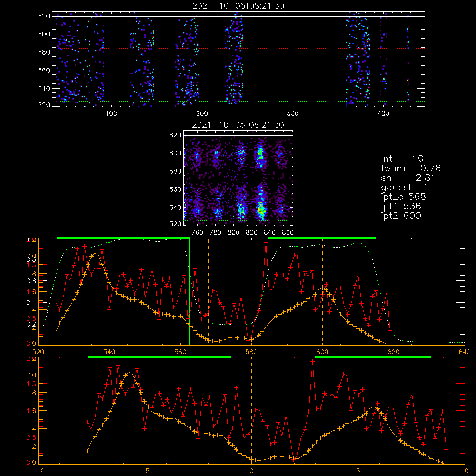
Task: Click left green bar atop third plot
Action: pyautogui.click(x=123, y=238)
